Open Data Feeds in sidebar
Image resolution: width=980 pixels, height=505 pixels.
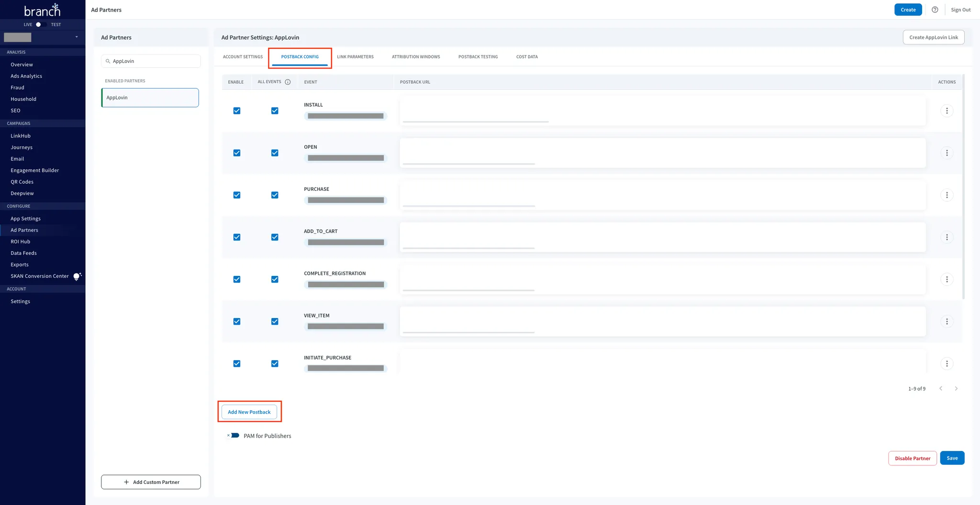[x=23, y=253]
